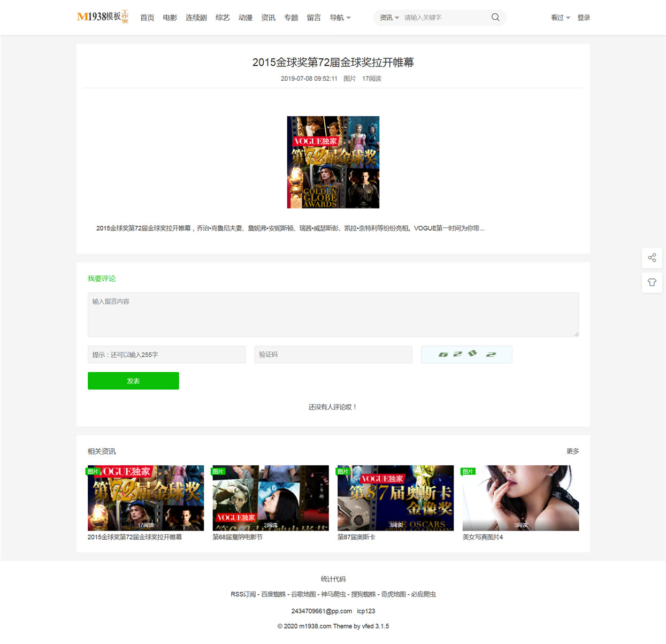This screenshot has width=666, height=644.
Task: Open the 美女写真图片4 thumbnail
Action: tap(520, 498)
